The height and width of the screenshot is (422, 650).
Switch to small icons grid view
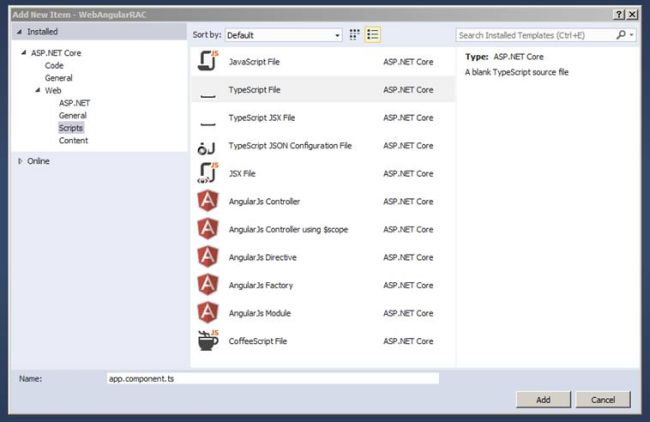(x=355, y=35)
